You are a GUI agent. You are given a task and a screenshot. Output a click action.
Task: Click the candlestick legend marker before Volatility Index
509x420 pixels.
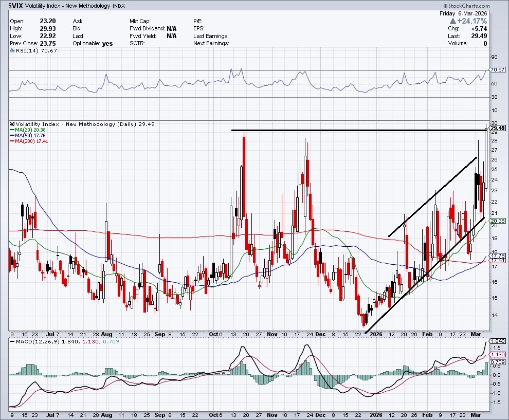12,124
